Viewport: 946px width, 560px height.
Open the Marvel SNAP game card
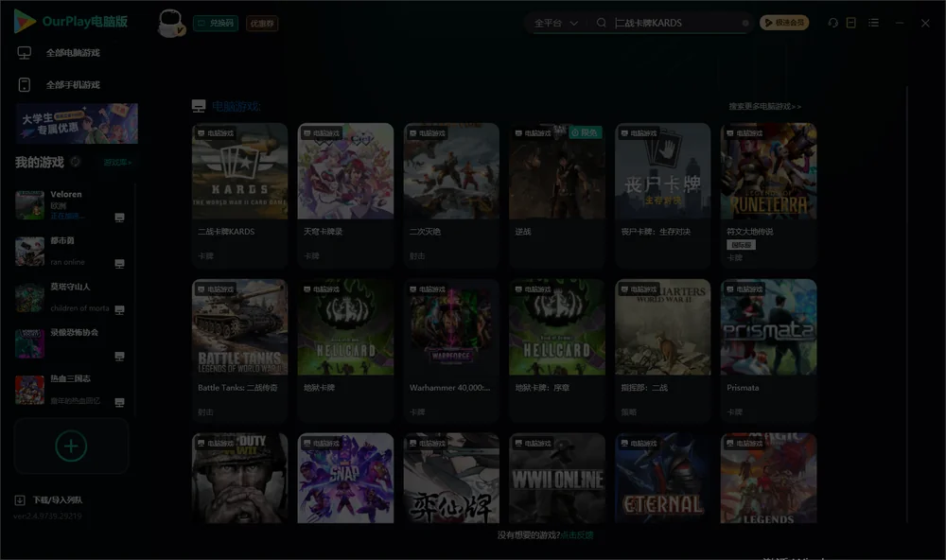click(x=345, y=478)
